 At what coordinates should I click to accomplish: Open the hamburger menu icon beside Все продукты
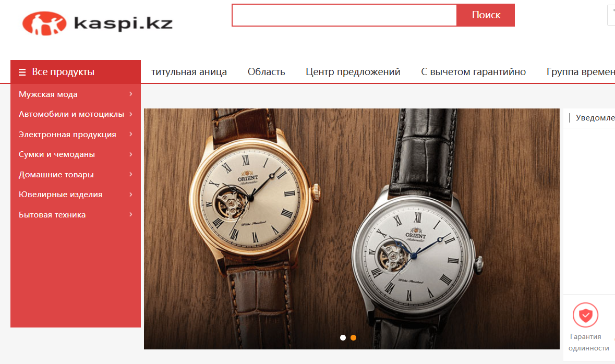tap(22, 72)
